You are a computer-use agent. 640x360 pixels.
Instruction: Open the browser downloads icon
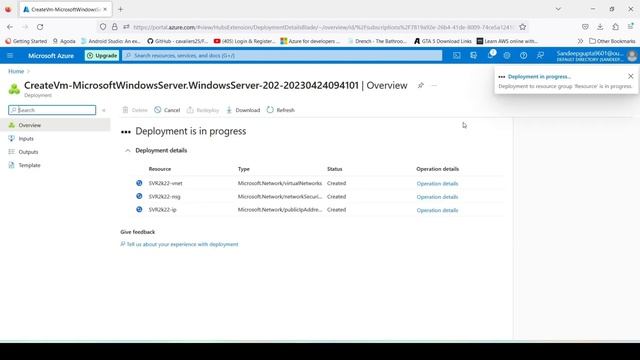pos(600,27)
